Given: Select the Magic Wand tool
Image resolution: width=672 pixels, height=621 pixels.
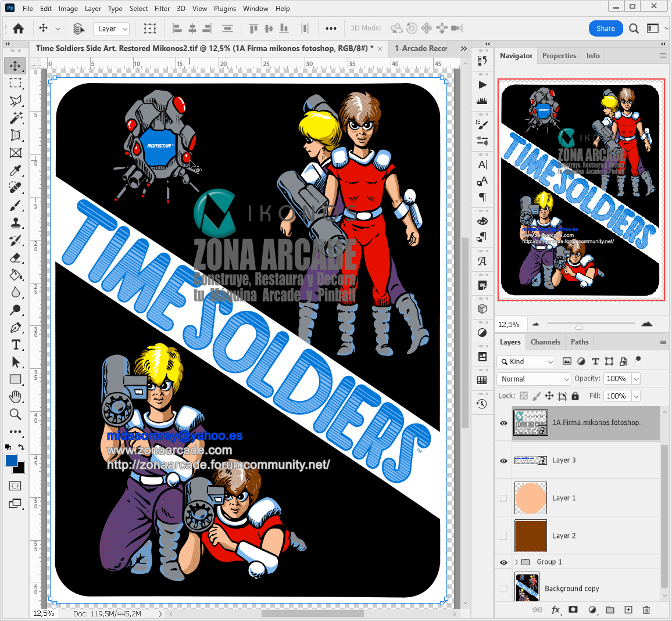Looking at the screenshot, I should point(16,118).
